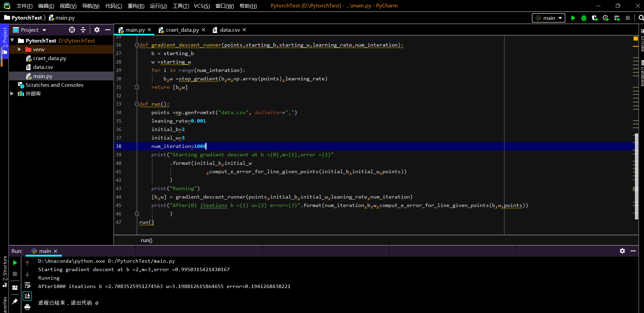Click fold end marker at line 31
This screenshot has height=313, width=644.
click(137, 87)
